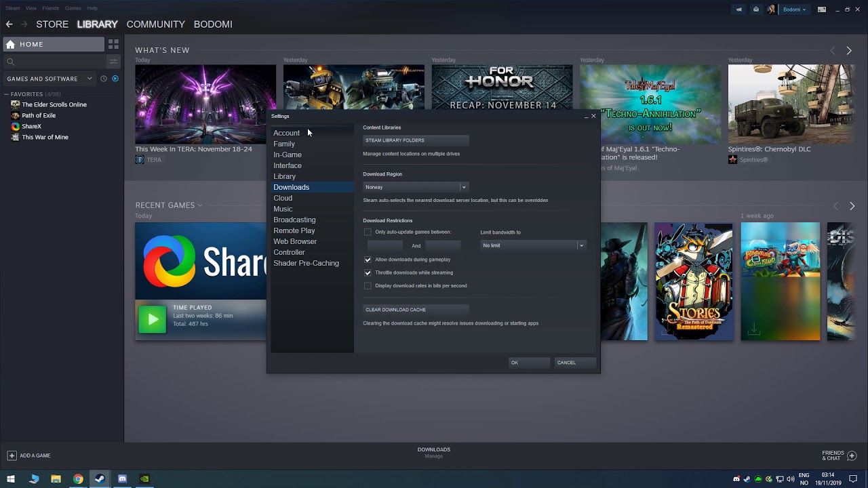The width and height of the screenshot is (868, 488).
Task: Switch to Big Picture mode icon
Action: (x=822, y=9)
